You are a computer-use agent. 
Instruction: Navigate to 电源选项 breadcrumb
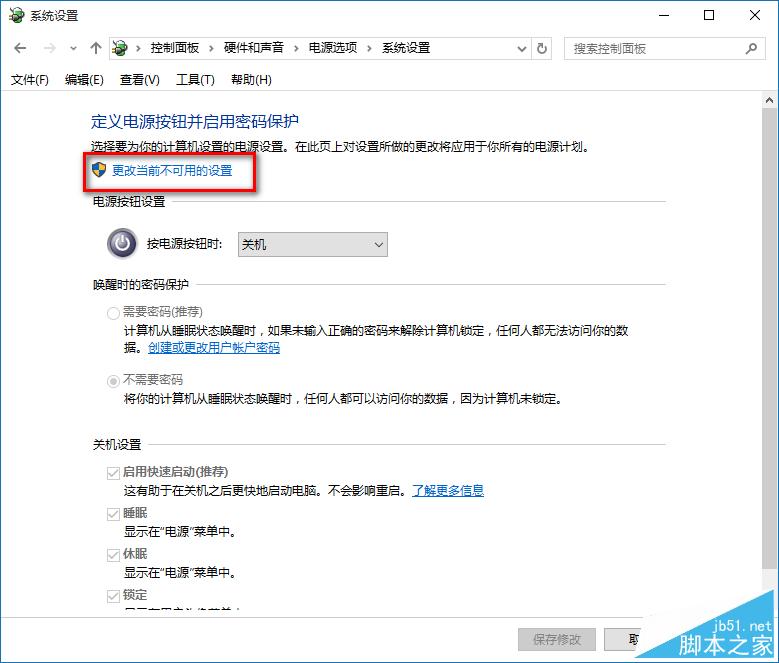point(333,48)
